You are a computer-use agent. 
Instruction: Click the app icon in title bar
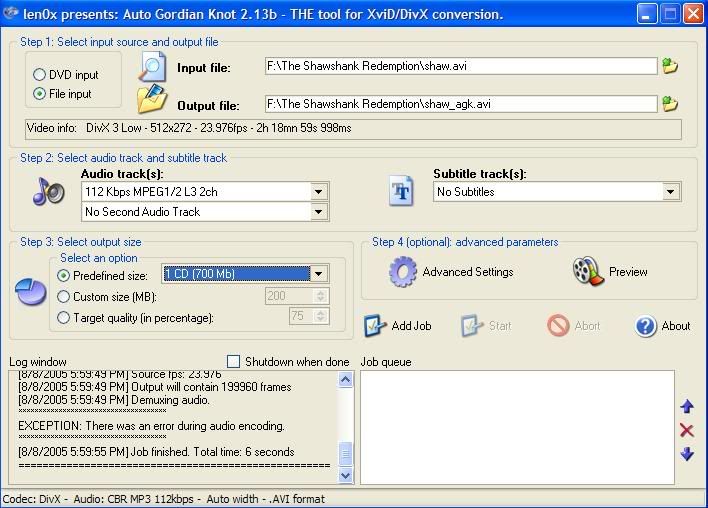click(10, 13)
